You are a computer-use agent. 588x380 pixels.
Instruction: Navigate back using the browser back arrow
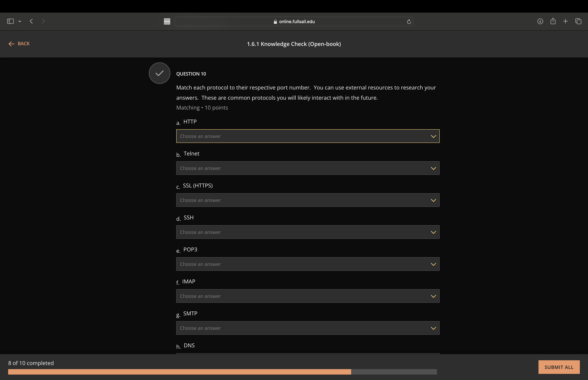tap(31, 21)
